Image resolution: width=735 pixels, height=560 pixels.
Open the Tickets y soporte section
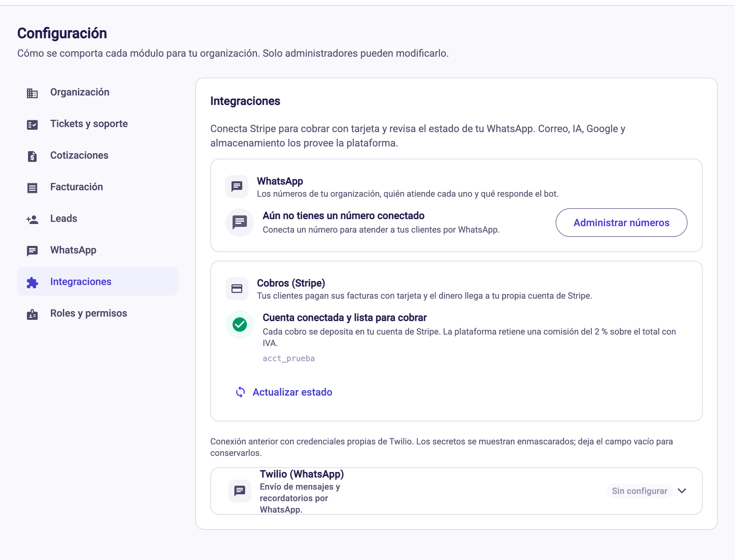click(98, 124)
